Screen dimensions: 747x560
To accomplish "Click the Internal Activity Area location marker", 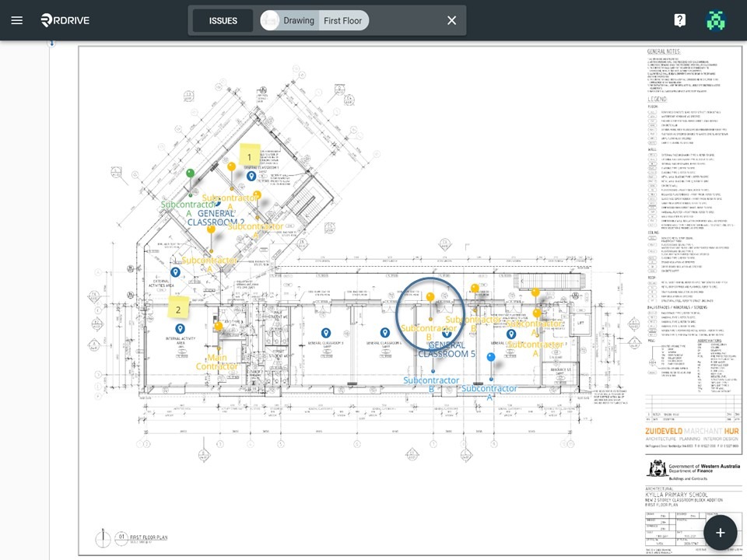I will 180,328.
